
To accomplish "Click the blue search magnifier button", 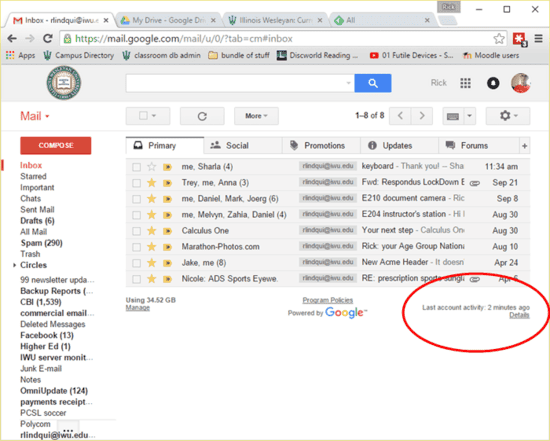I will click(373, 83).
